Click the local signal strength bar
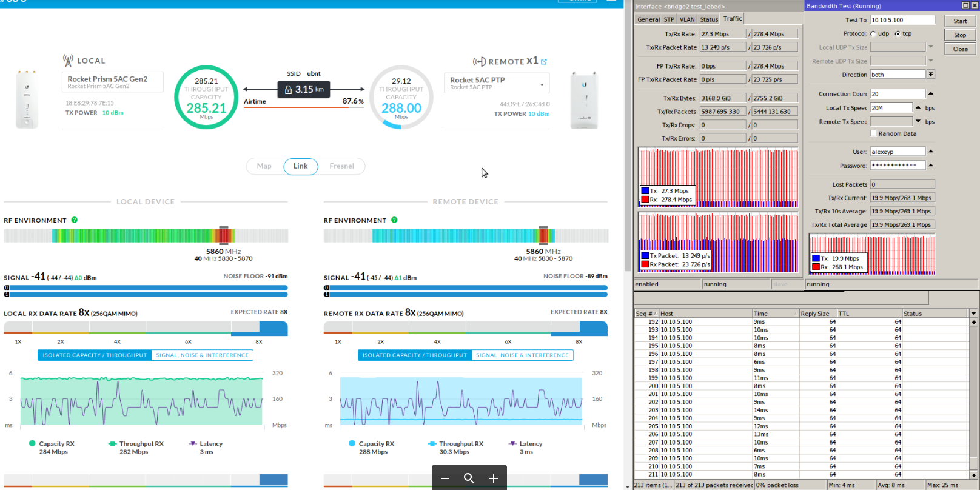 [146, 291]
